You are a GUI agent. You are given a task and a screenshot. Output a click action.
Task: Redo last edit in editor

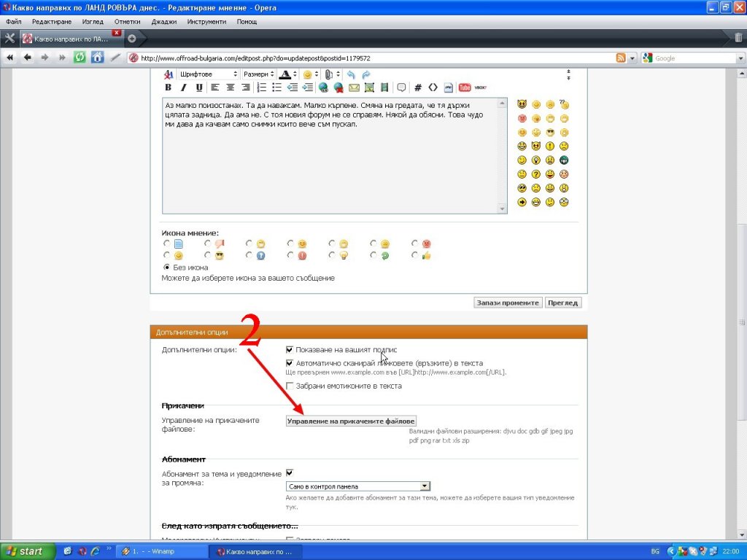tap(366, 75)
